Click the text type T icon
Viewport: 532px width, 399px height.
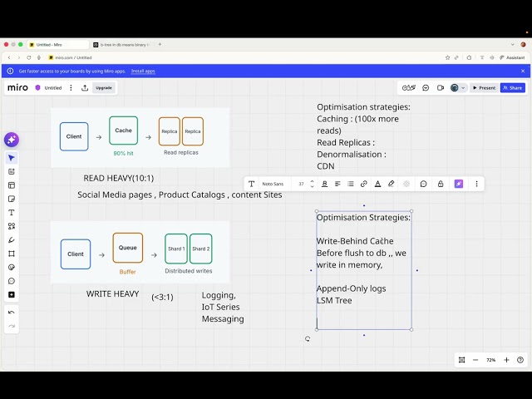pyautogui.click(x=251, y=184)
